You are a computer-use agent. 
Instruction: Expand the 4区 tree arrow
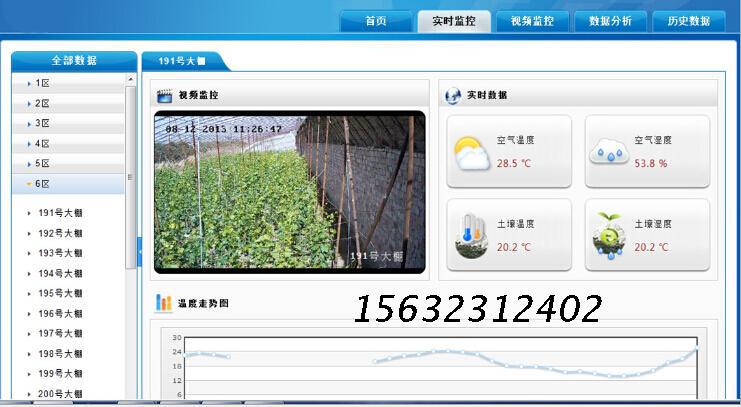tap(29, 144)
